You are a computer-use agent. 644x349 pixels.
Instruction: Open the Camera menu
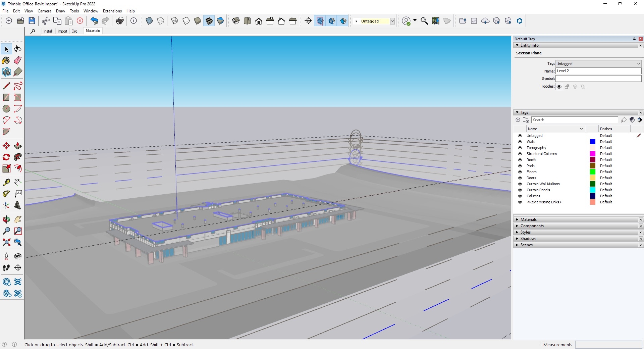pos(44,11)
